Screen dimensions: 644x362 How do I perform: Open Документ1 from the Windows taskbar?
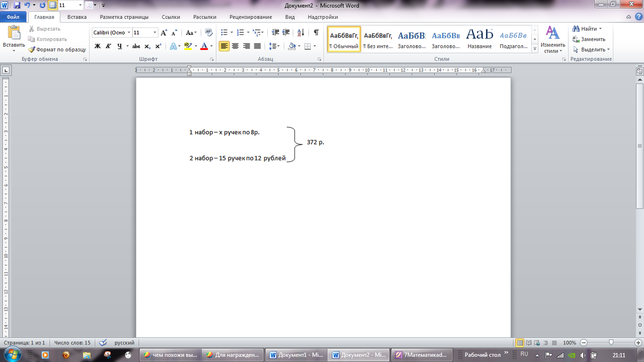[x=297, y=355]
